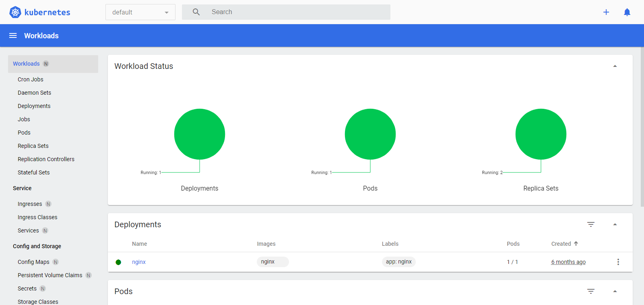Open Daemon Sets page
644x305 pixels.
pyautogui.click(x=35, y=93)
